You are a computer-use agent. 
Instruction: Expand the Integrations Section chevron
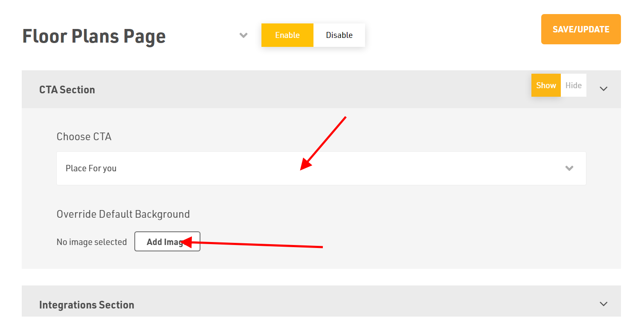pos(603,304)
